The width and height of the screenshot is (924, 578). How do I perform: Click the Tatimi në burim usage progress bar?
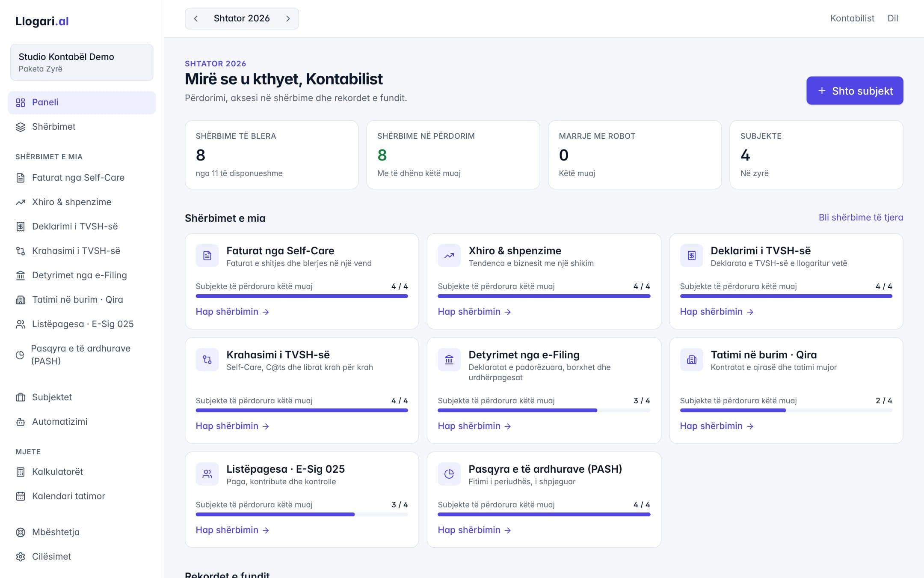[786, 411]
